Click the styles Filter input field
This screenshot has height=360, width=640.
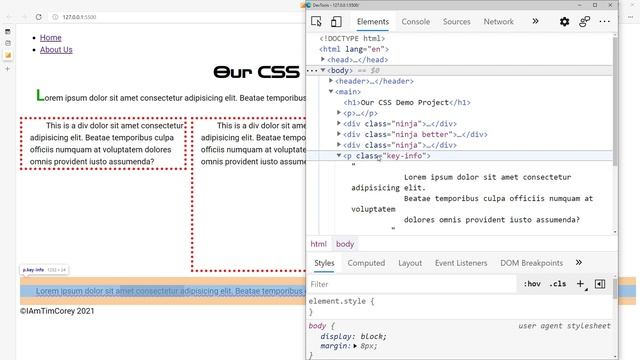(x=412, y=284)
